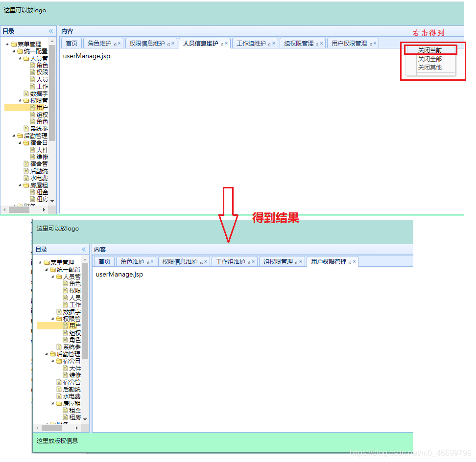
Task: Refresh the 组权限管理 tab in the lower screenshot
Action: point(297,262)
